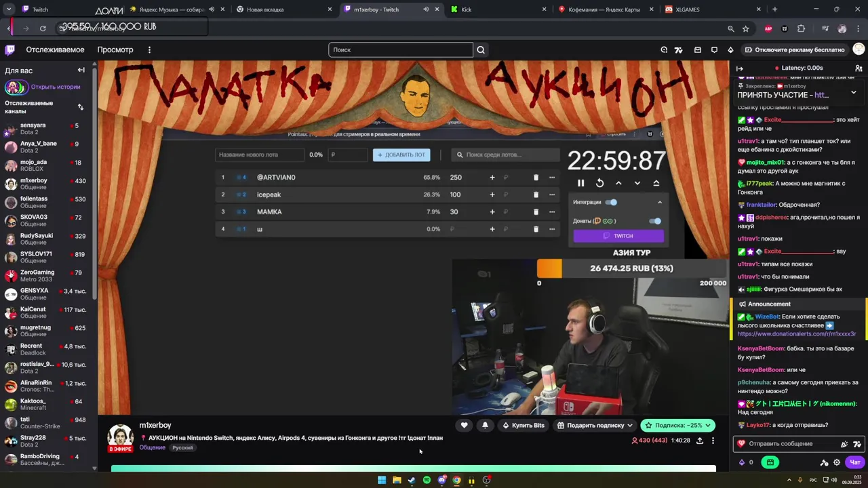
Task: Collapse the Интеграции section chevron
Action: (660, 202)
